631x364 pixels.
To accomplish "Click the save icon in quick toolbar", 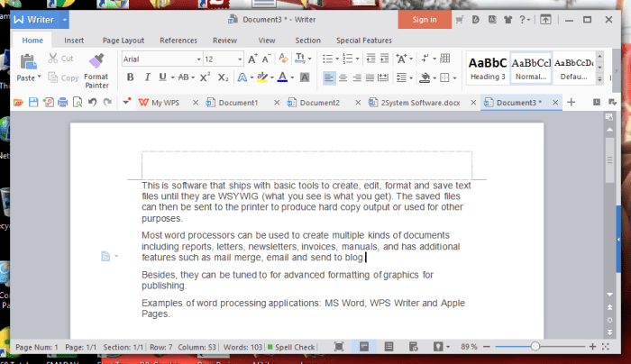I will [x=33, y=103].
